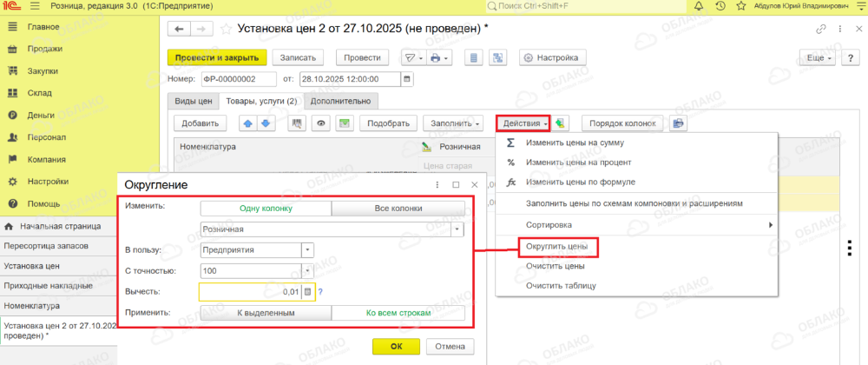Click green-yellow icon beside Действия
Viewport: 868px width, 365px height.
point(561,123)
